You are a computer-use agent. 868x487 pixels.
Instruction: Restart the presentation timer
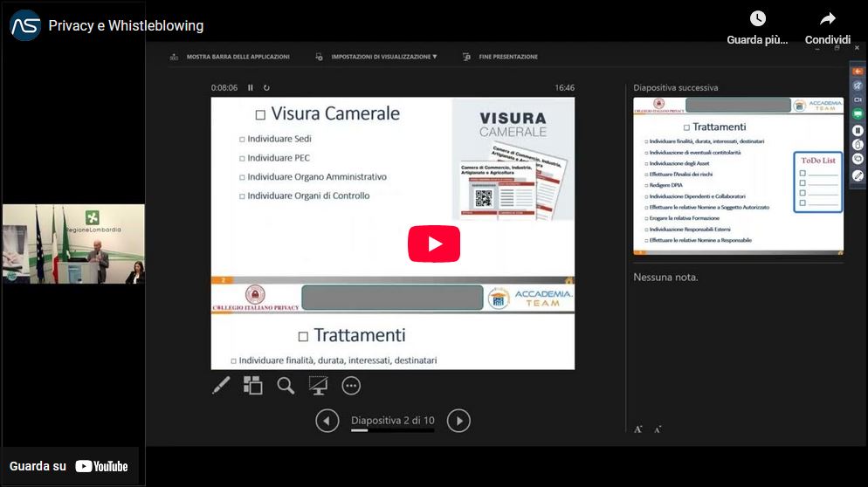(266, 87)
